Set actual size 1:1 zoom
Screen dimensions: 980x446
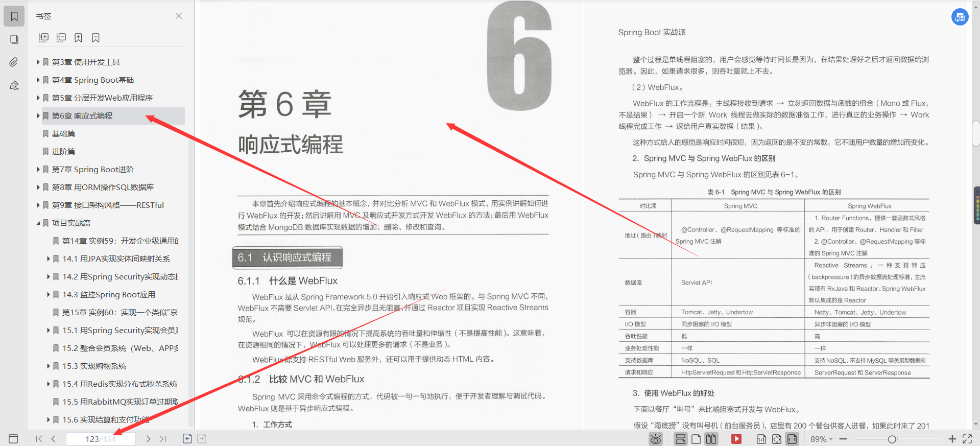click(761, 439)
